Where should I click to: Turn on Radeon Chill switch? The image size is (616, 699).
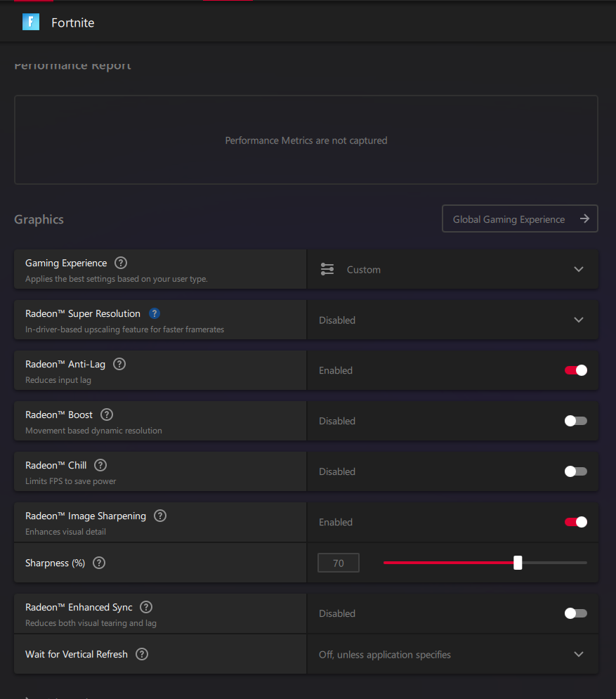[575, 471]
